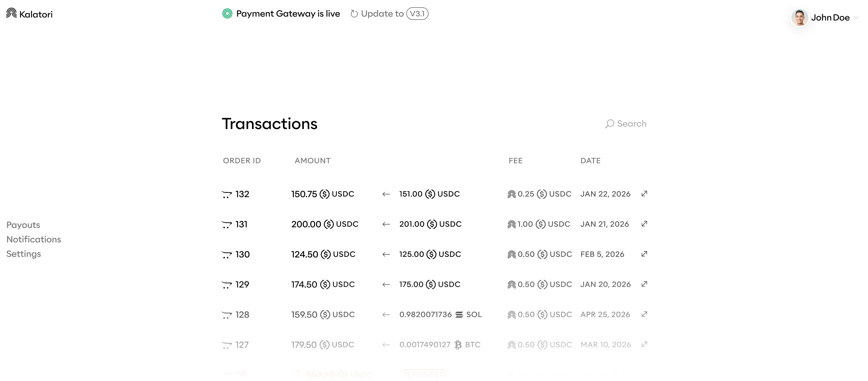Click the green Payment Gateway status icon
The image size is (868, 381).
(227, 14)
